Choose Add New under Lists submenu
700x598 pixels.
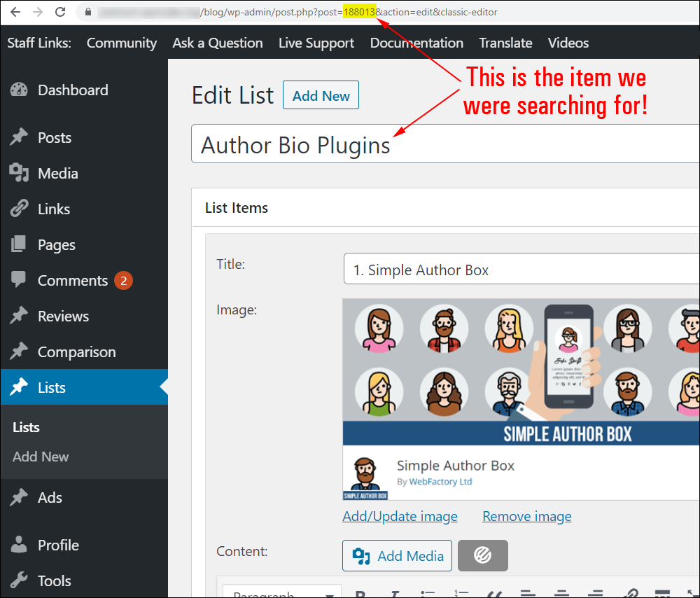tap(41, 457)
